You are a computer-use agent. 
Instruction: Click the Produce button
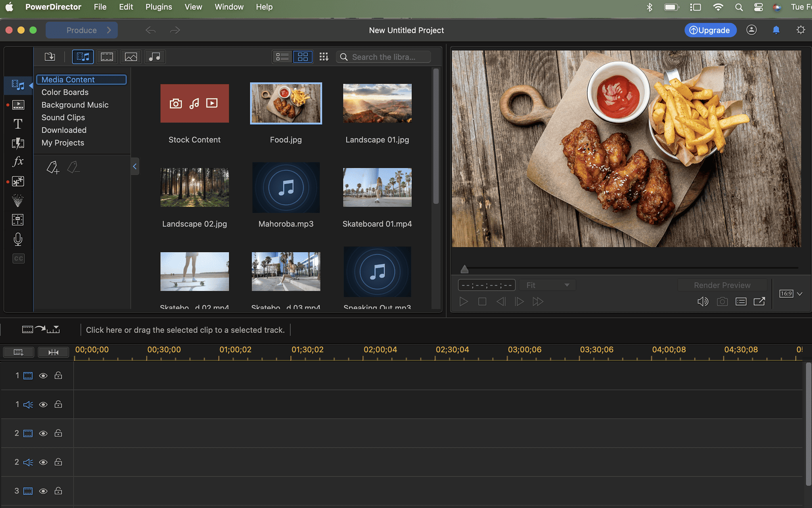pyautogui.click(x=81, y=30)
